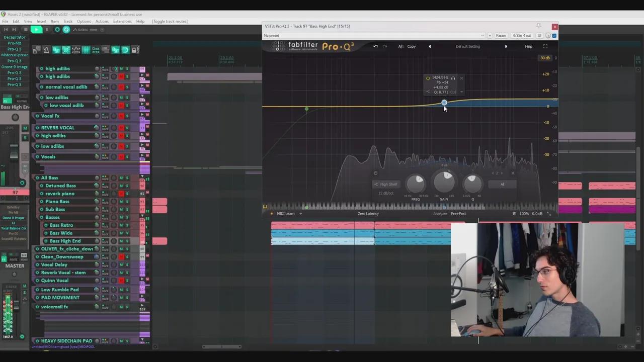
Task: Click the green high-pass band node
Action: coord(306,109)
